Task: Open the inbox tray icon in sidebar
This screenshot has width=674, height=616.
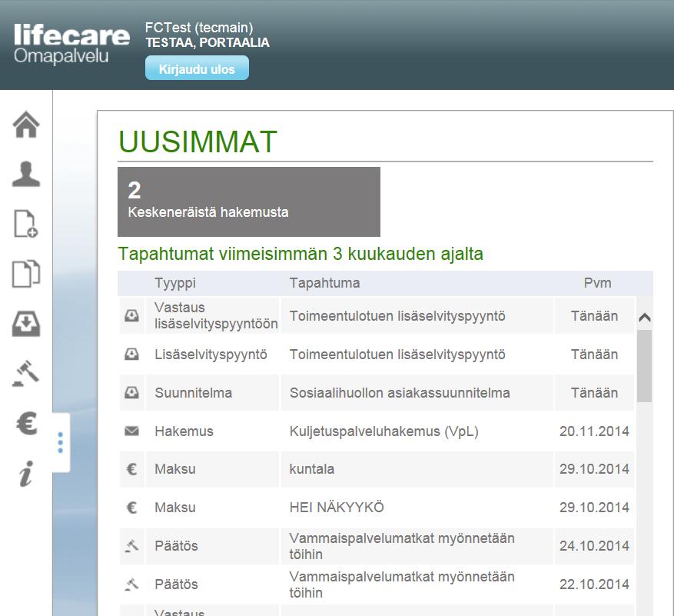Action: pyautogui.click(x=26, y=324)
